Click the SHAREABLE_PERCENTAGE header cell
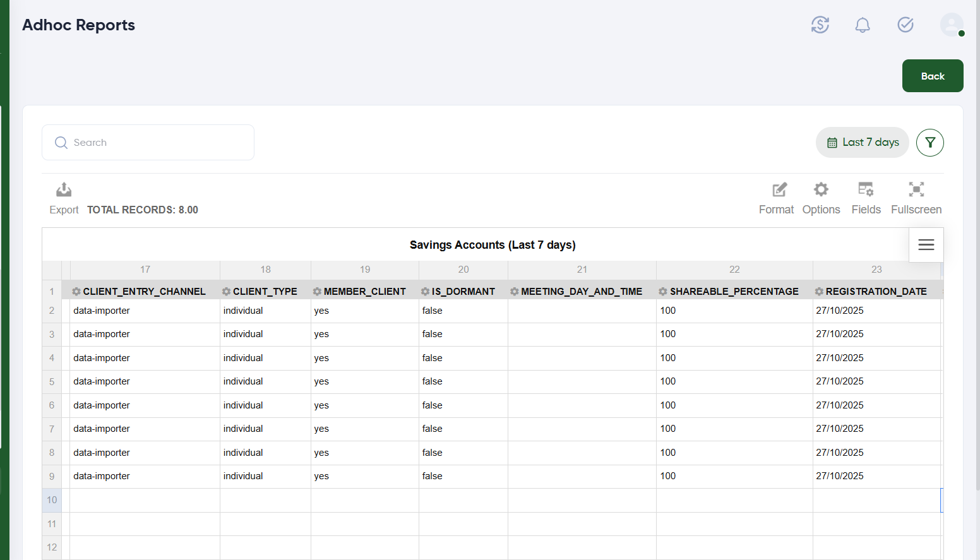980x560 pixels. tap(734, 292)
